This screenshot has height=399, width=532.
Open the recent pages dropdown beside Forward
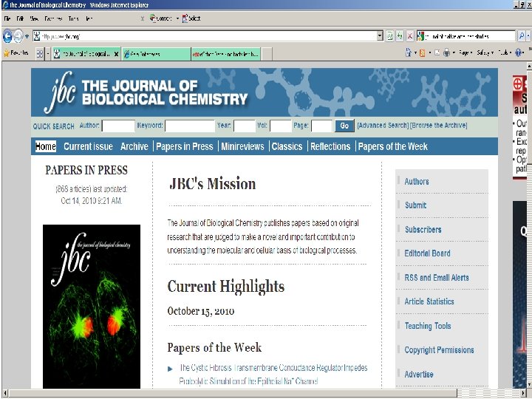[27, 36]
